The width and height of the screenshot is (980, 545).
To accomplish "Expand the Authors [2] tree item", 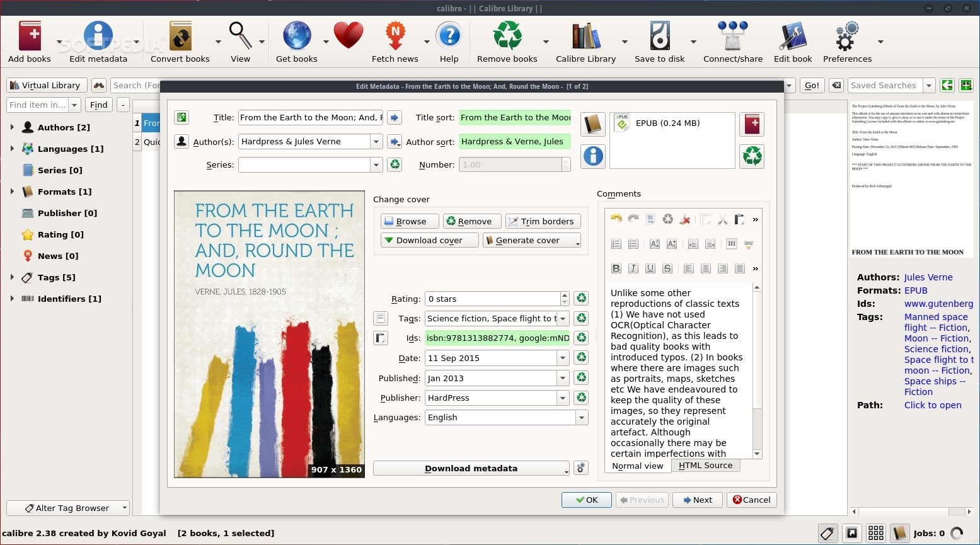I will point(12,127).
